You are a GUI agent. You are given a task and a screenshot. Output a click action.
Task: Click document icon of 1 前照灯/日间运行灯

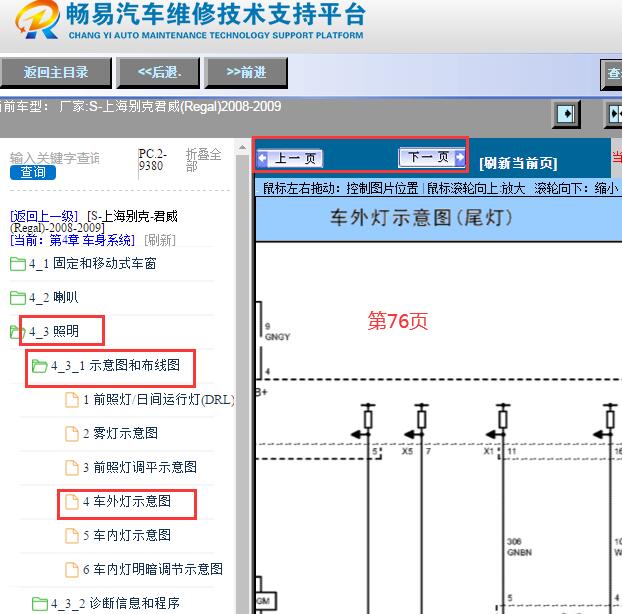[x=72, y=400]
